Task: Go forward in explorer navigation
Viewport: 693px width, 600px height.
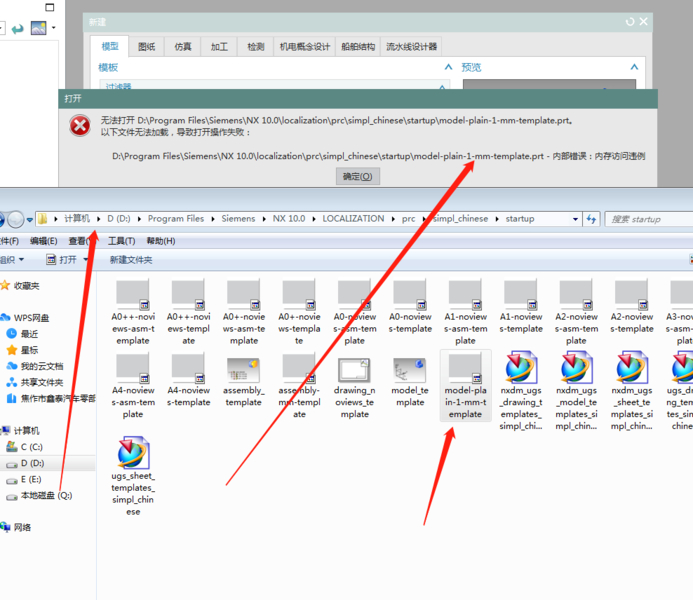Action: 15,219
